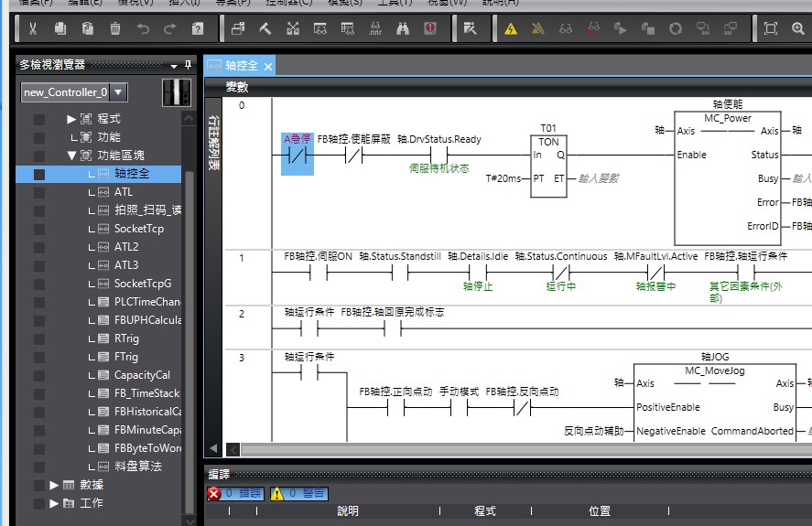Collapse the 功能區塊 tree node
The image size is (812, 526).
pyautogui.click(x=71, y=156)
